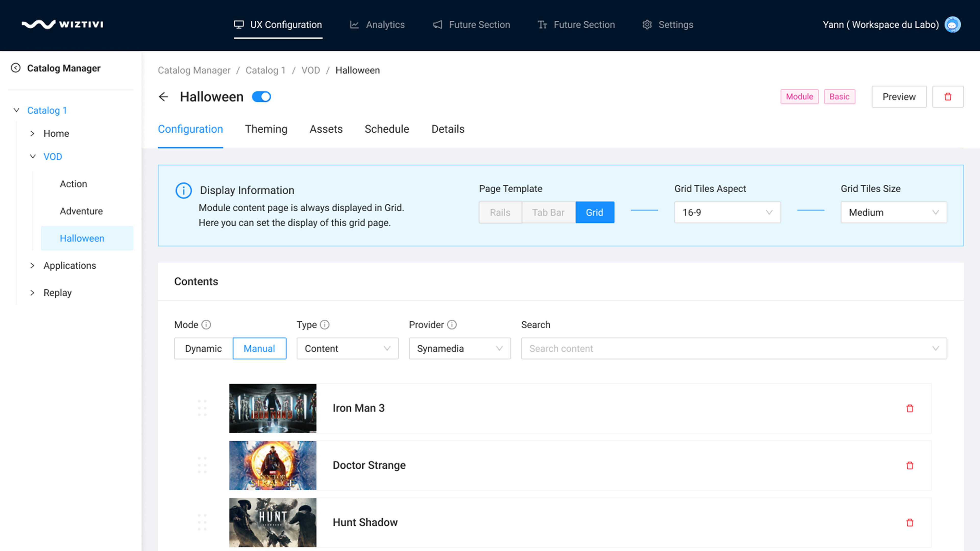Click the Settings gear icon
Screen dimensions: 980x551
point(647,24)
